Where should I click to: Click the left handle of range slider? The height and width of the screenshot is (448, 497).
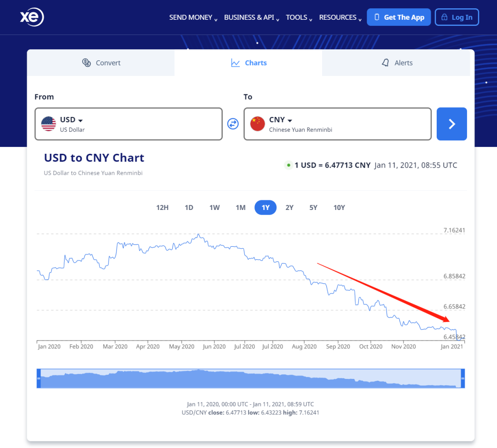[39, 378]
